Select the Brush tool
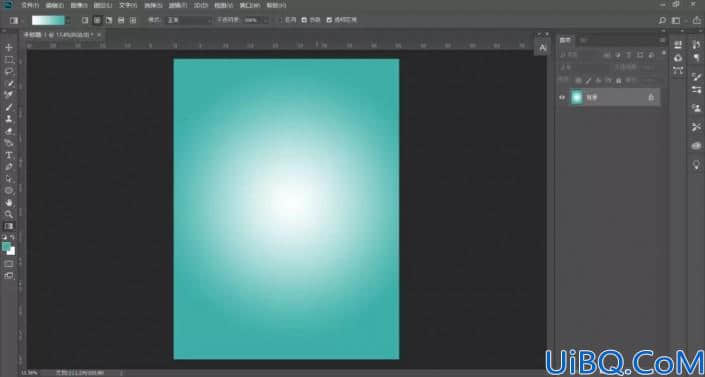 tap(9, 107)
